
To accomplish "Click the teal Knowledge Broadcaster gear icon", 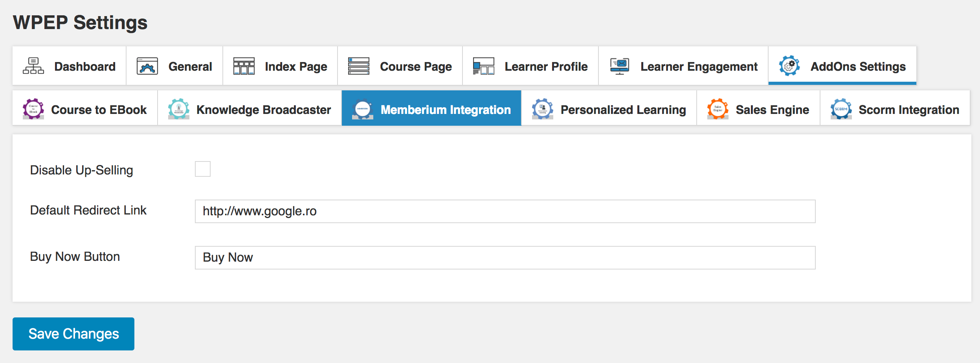I will pos(178,109).
